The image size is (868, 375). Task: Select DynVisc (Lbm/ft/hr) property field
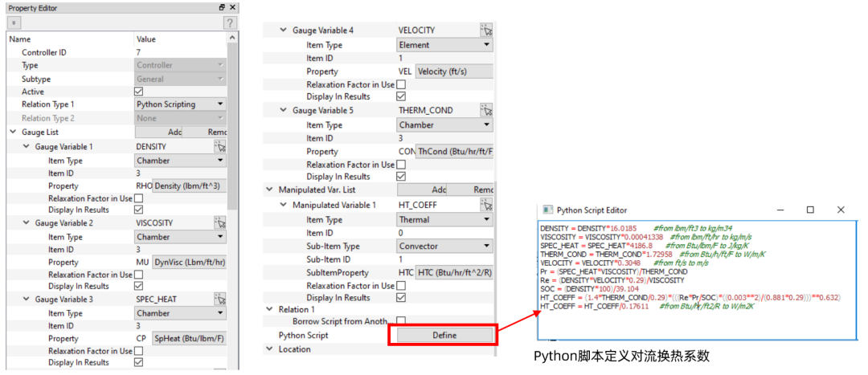click(190, 262)
